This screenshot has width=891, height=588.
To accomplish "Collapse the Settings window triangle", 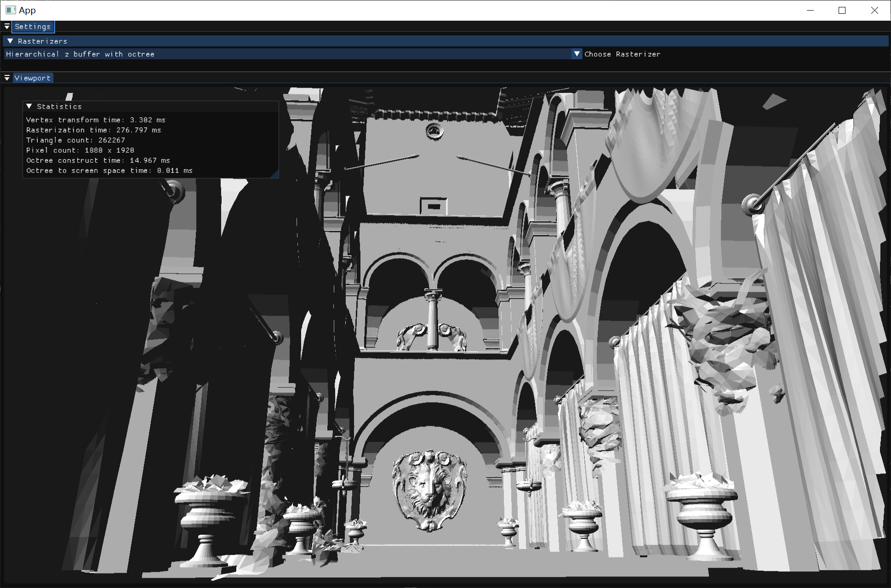I will click(7, 27).
